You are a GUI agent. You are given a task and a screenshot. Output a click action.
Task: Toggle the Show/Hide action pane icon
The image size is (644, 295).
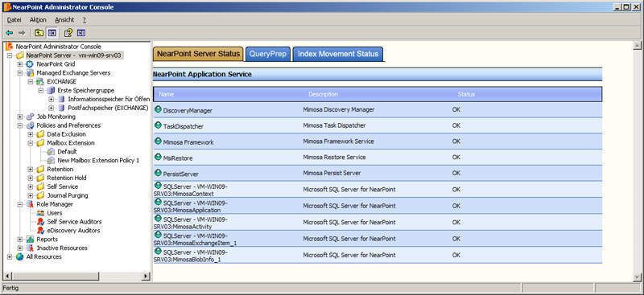pos(81,33)
